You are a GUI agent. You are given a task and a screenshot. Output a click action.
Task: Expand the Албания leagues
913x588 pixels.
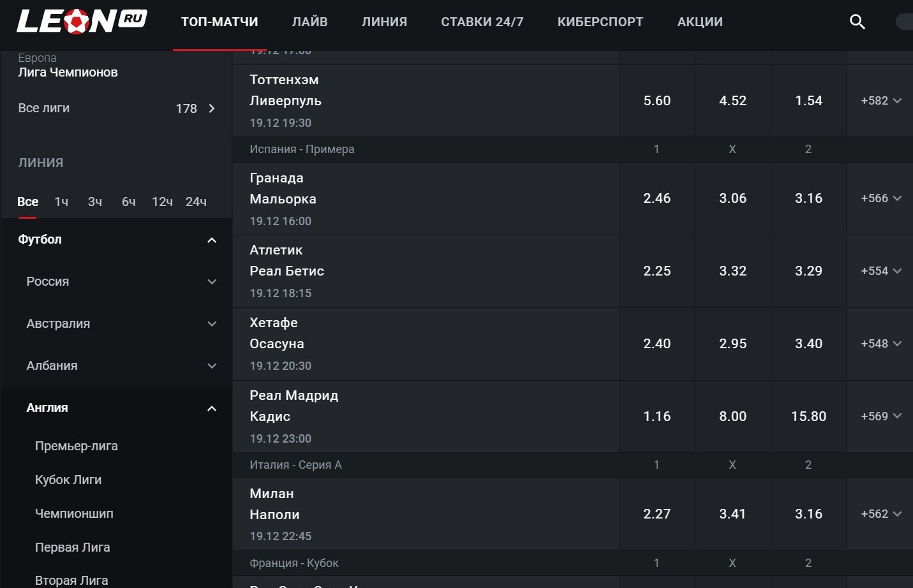pyautogui.click(x=116, y=365)
